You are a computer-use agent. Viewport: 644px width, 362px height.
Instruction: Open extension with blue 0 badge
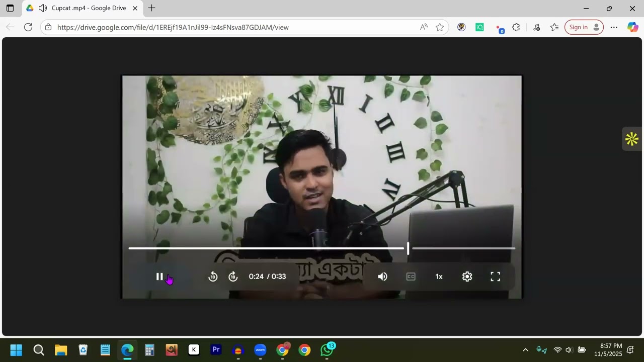click(x=499, y=28)
